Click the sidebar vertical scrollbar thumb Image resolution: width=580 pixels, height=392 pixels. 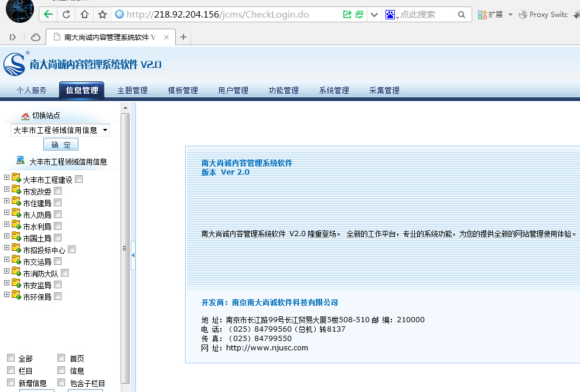point(125,248)
